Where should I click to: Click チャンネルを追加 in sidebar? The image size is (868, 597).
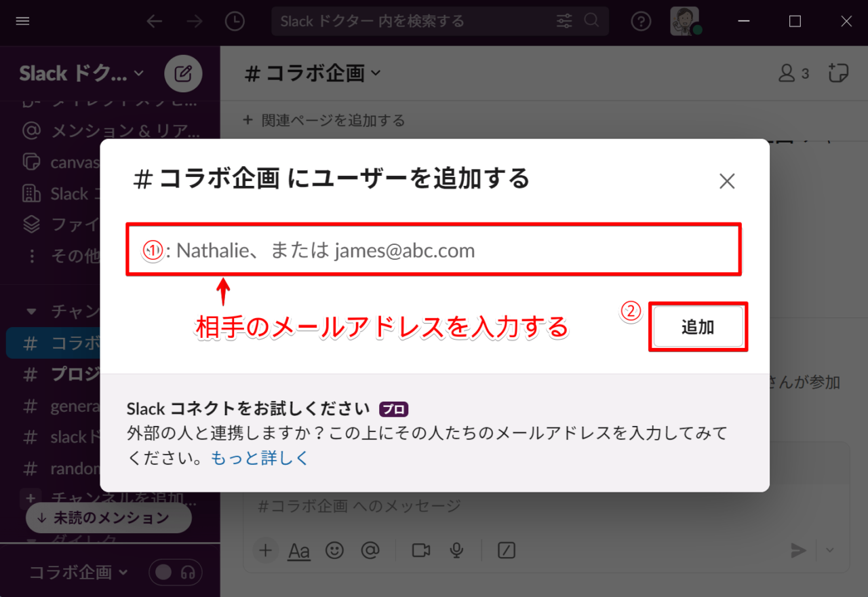(110, 499)
